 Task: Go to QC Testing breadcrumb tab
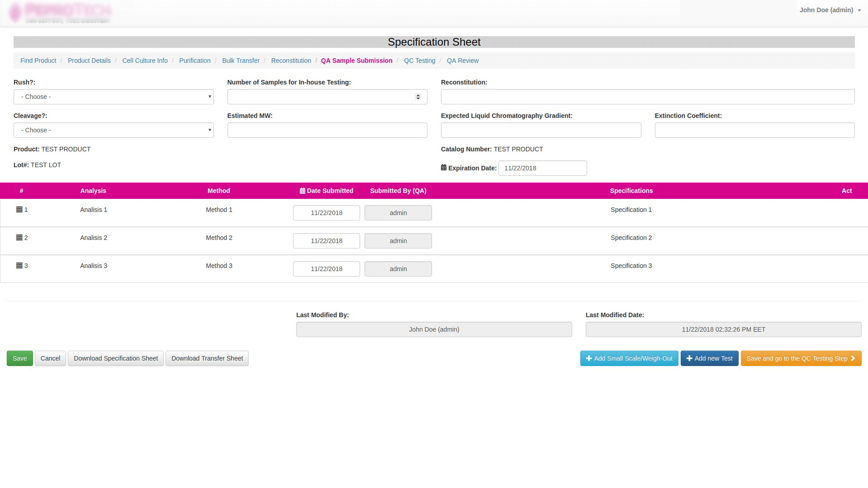pyautogui.click(x=419, y=61)
